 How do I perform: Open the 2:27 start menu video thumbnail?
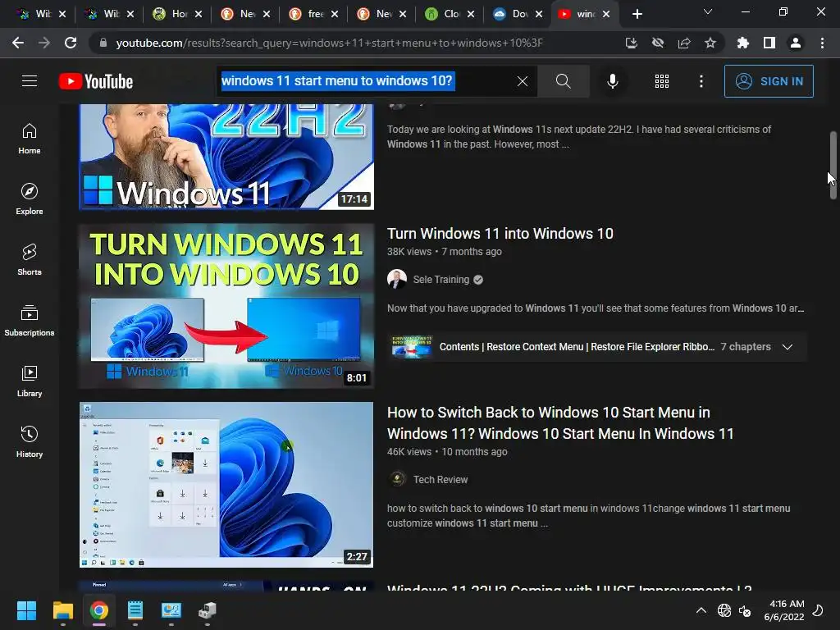click(x=226, y=484)
